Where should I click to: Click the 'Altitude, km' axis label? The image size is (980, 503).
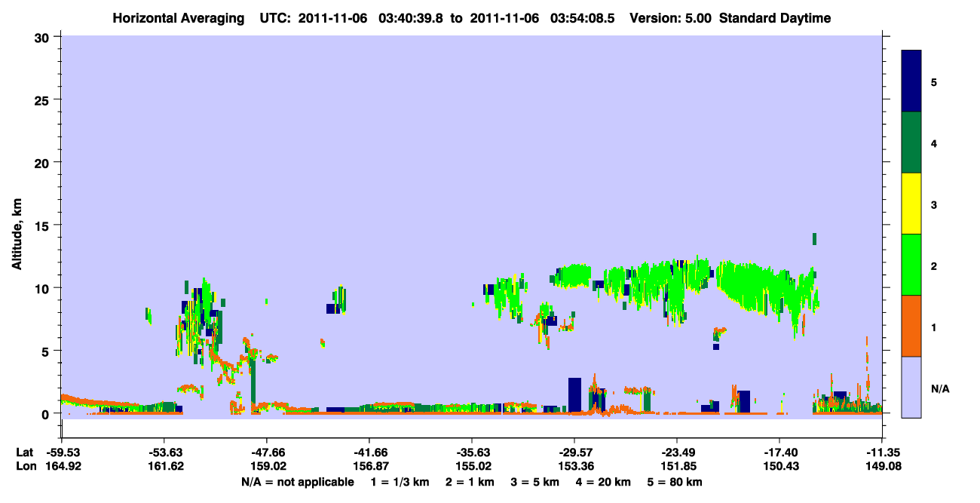coord(16,235)
